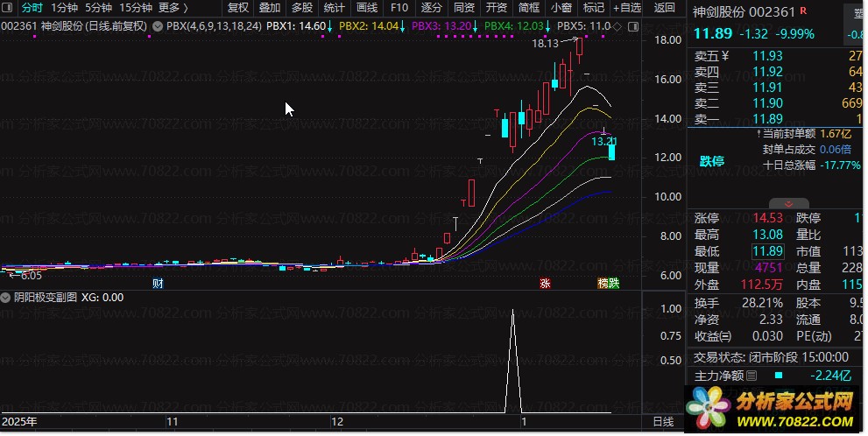Click the yellow PBX2: 14.04 value

tap(369, 26)
